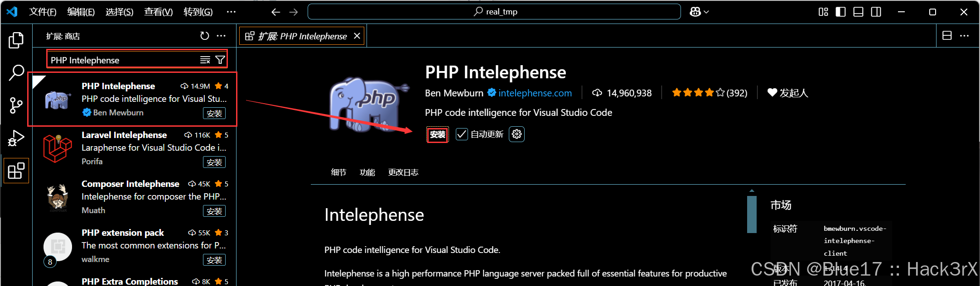Switch to the Features tab
The image size is (980, 286).
(x=367, y=172)
